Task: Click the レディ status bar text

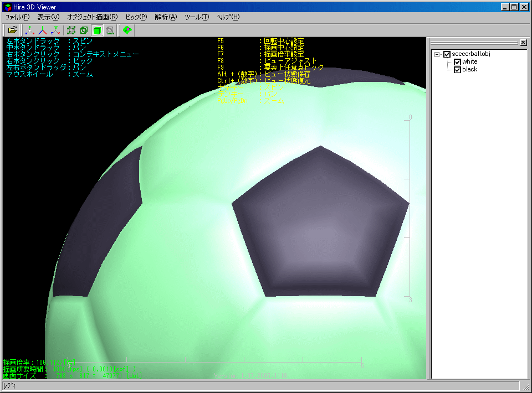Action: point(9,386)
